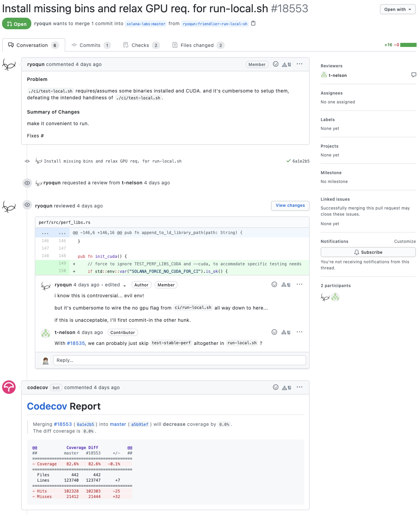
Task: Open more options on t-nelson's comment
Action: click(300, 332)
